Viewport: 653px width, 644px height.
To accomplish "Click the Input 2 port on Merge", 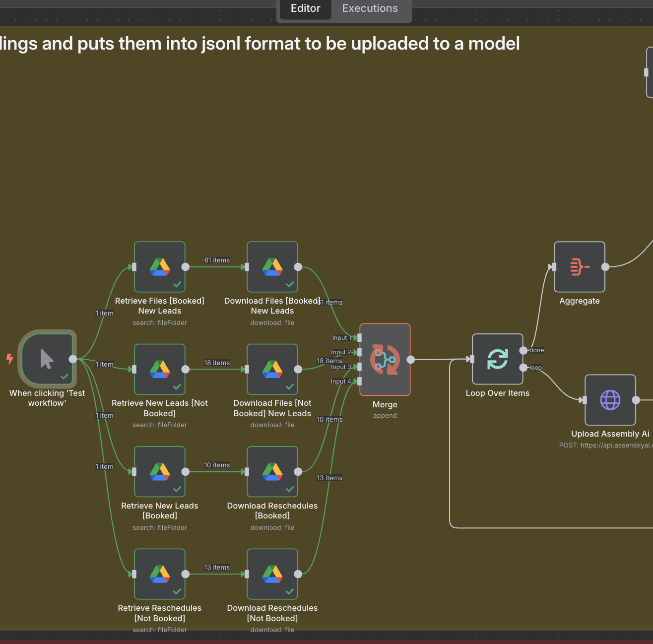I will pyautogui.click(x=359, y=352).
